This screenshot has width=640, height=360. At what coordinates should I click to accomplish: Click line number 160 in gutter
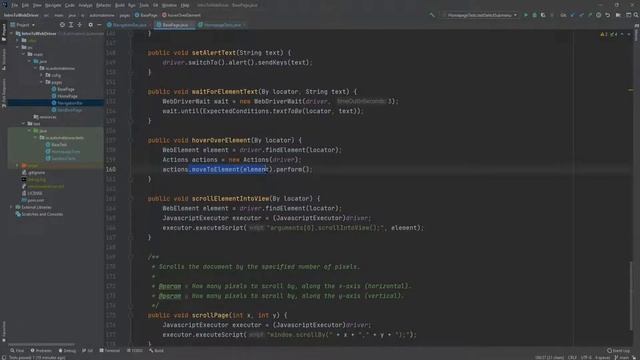coord(110,169)
